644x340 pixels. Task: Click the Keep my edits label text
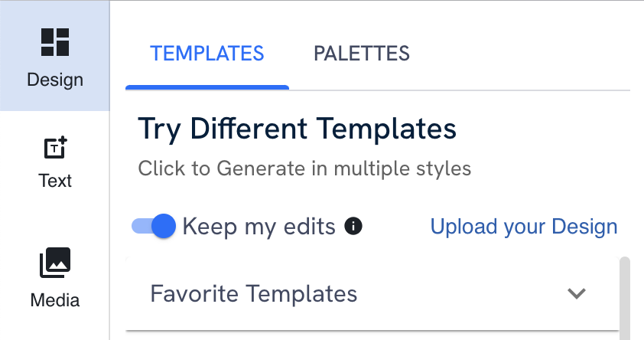pyautogui.click(x=259, y=227)
